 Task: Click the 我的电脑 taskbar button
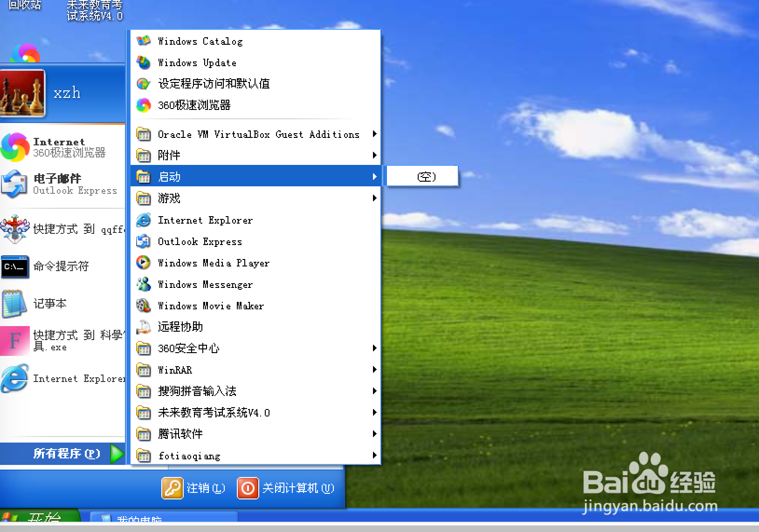click(x=163, y=517)
